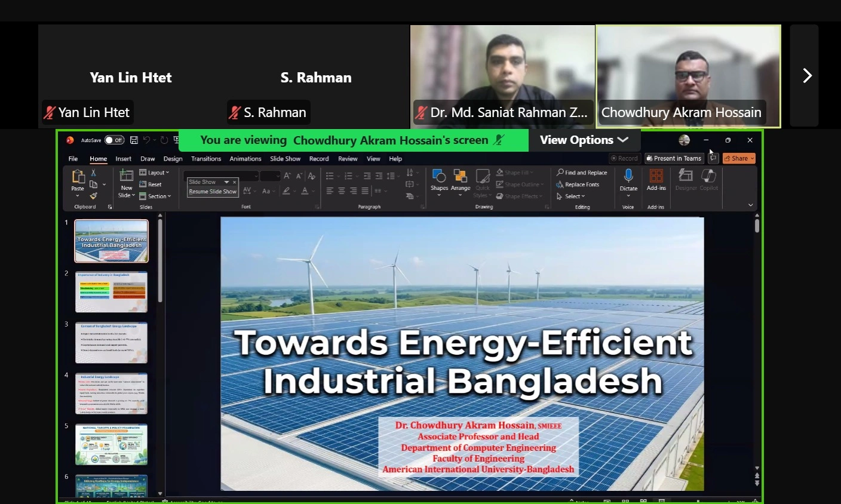The image size is (841, 504).
Task: Click Resume Slide Show button
Action: pos(213,192)
